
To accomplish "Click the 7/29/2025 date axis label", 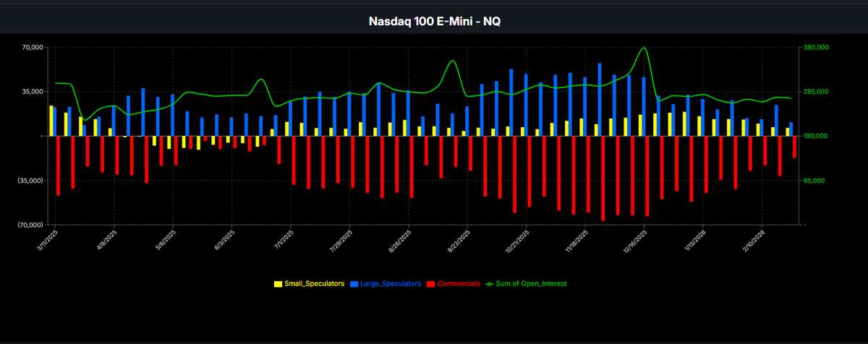I will pos(341,240).
